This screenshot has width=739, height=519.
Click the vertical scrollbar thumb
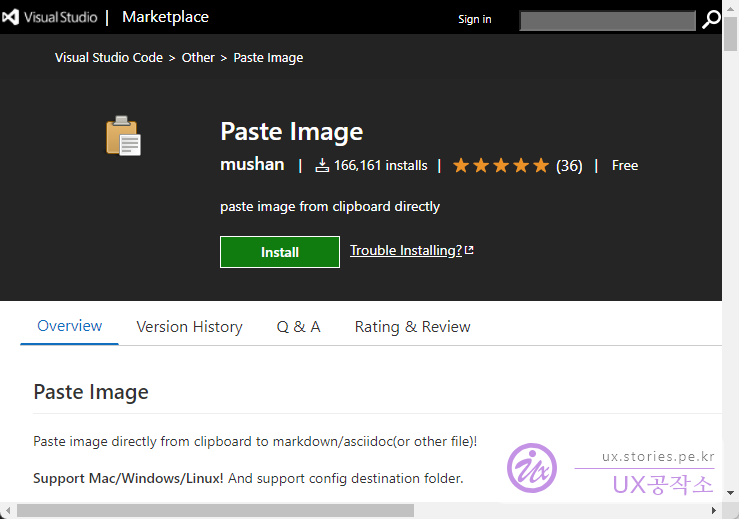(731, 32)
